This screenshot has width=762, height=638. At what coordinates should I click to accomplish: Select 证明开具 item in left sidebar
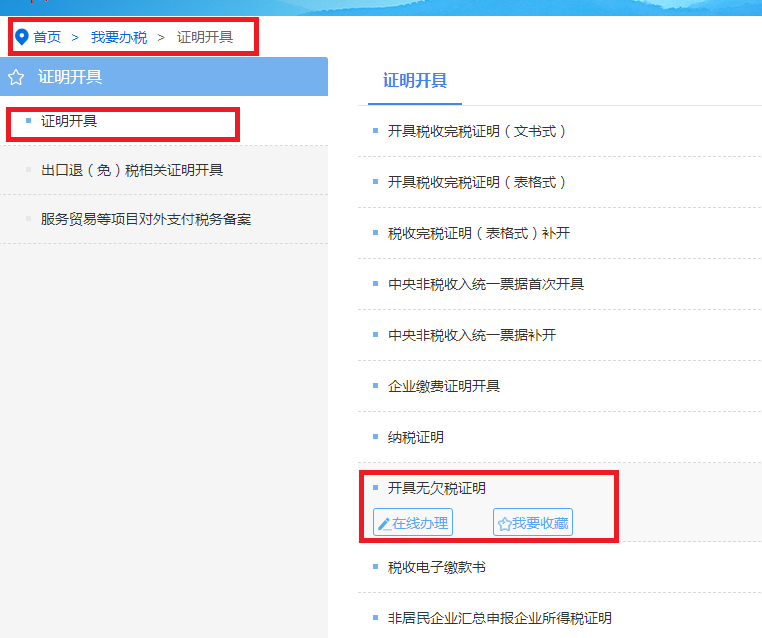[69, 121]
